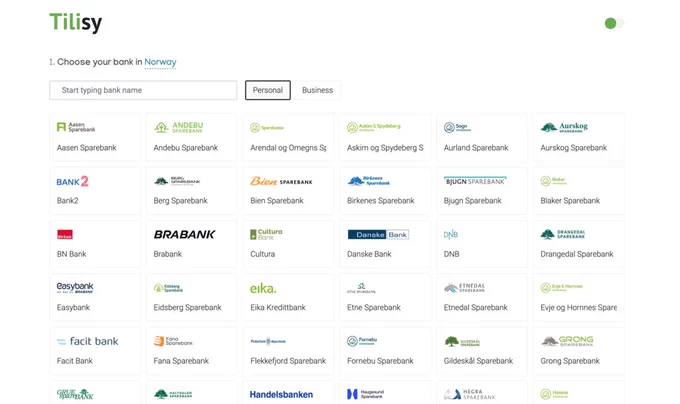Choose 'Facit Bank' name text
The image size is (680, 404).
(75, 361)
